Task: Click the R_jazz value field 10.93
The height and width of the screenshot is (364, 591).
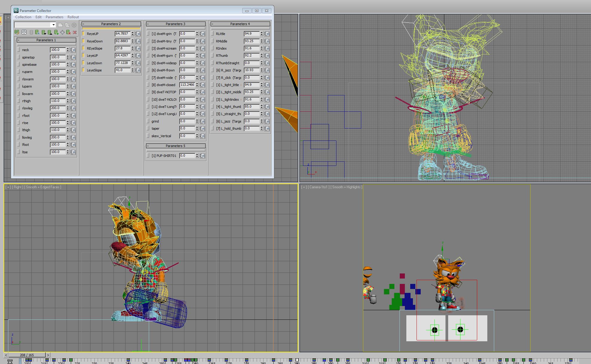Action: (x=252, y=70)
